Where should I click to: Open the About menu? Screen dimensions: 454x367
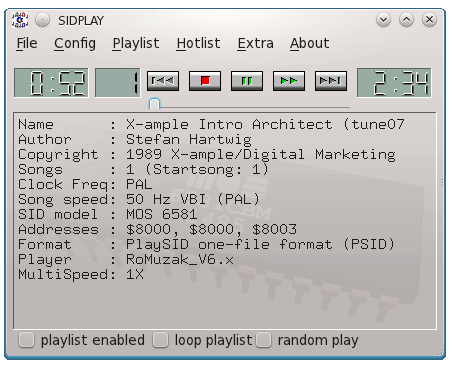coord(310,43)
